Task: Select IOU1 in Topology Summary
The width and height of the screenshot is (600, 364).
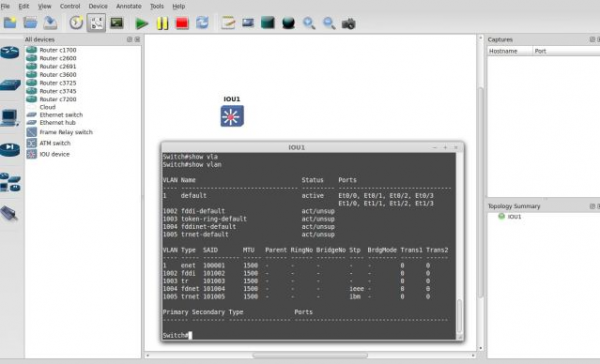Action: [x=514, y=217]
